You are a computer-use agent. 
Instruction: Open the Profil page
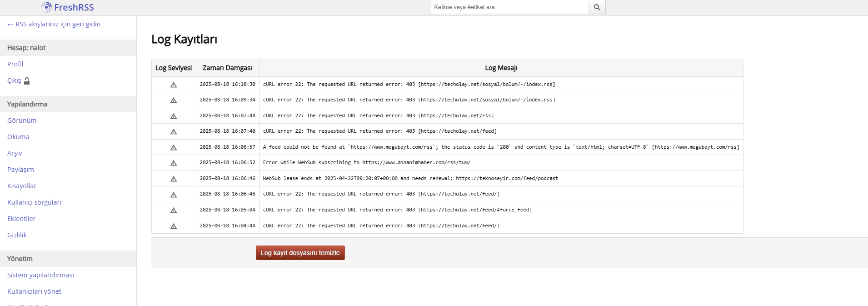(x=15, y=64)
